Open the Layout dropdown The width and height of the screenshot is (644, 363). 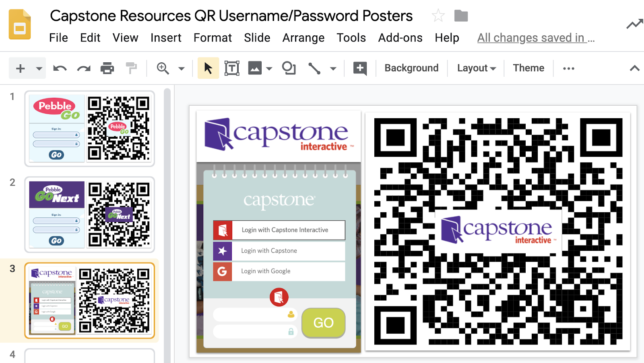point(476,68)
